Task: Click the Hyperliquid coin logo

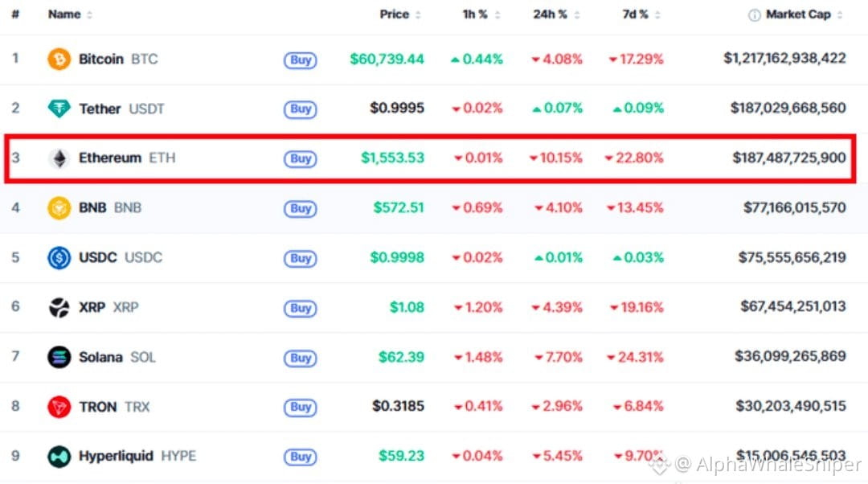Action: pyautogui.click(x=59, y=457)
